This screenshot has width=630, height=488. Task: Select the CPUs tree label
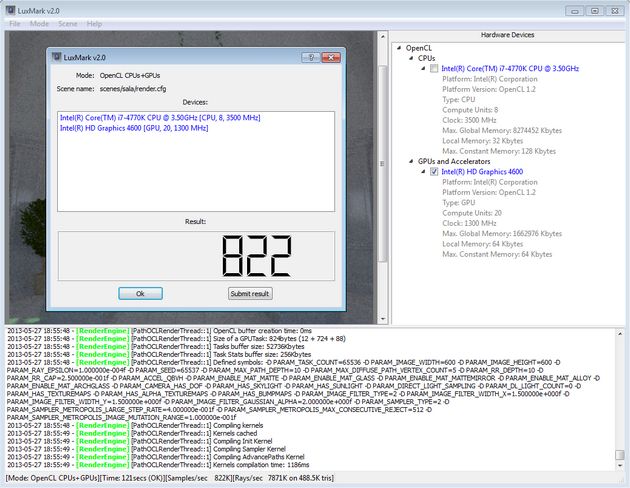pyautogui.click(x=426, y=58)
